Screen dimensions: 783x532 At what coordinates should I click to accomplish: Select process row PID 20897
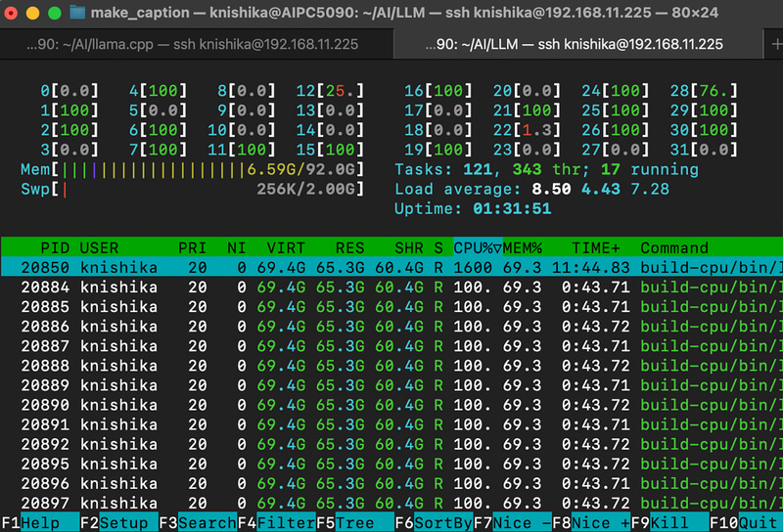391,503
